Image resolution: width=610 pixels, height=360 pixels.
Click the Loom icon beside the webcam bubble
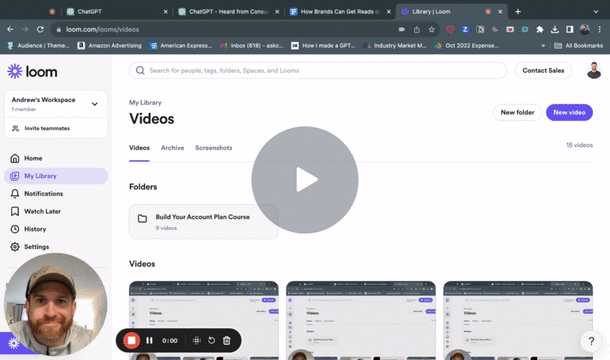[13, 343]
